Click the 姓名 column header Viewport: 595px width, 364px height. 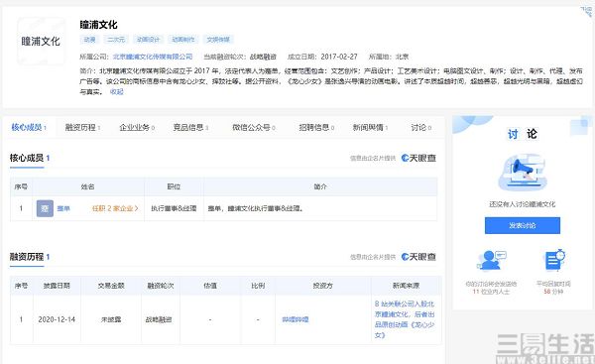[x=87, y=186]
